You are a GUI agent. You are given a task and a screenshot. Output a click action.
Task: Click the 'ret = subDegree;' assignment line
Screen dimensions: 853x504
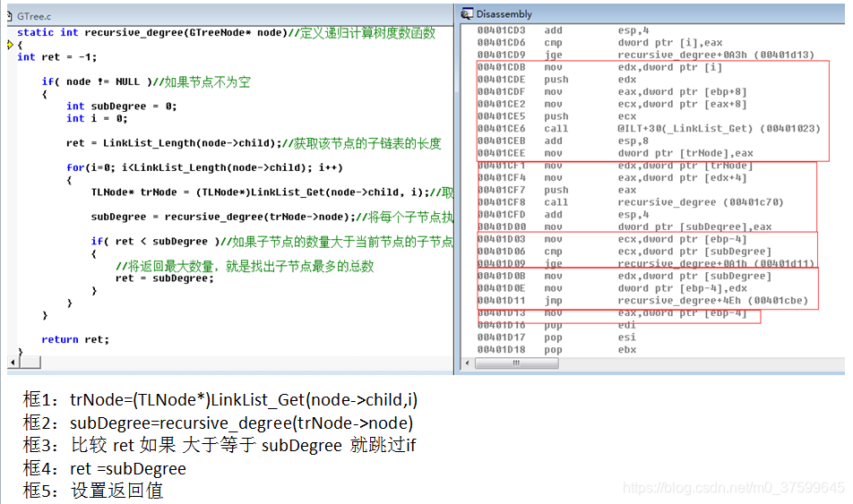(165, 278)
